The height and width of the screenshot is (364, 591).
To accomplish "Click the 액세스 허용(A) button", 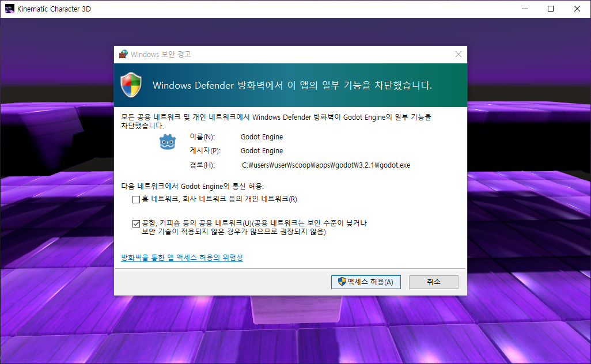I will [366, 282].
